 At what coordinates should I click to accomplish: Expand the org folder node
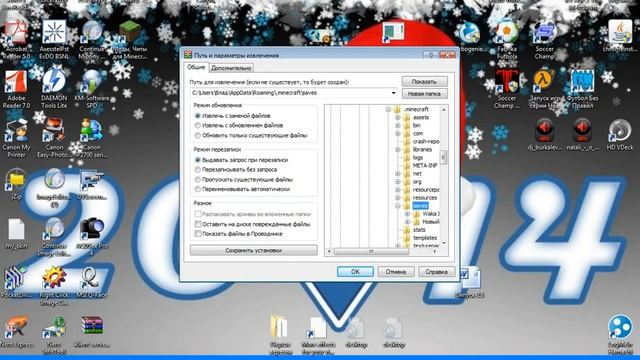398,182
